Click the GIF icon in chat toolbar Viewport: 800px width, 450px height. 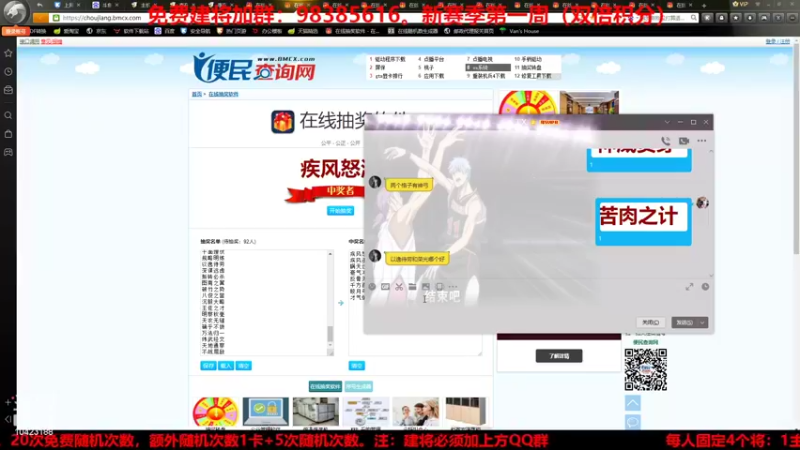(385, 287)
